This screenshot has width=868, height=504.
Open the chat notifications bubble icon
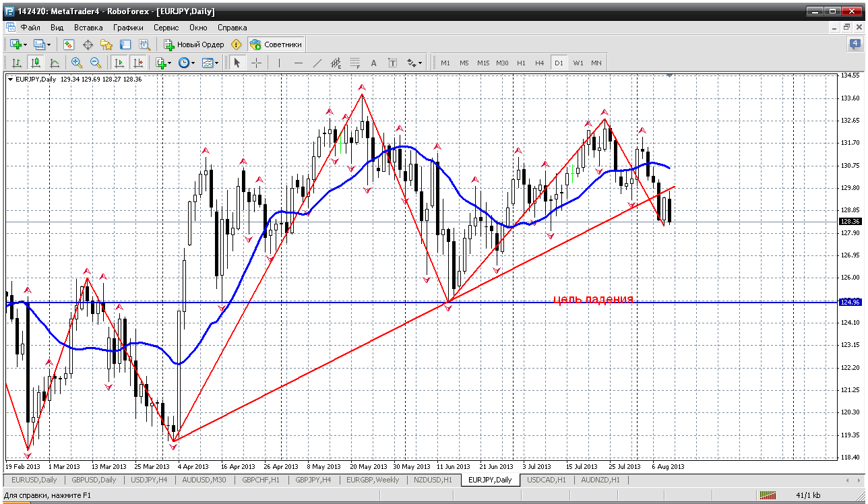pos(855,44)
